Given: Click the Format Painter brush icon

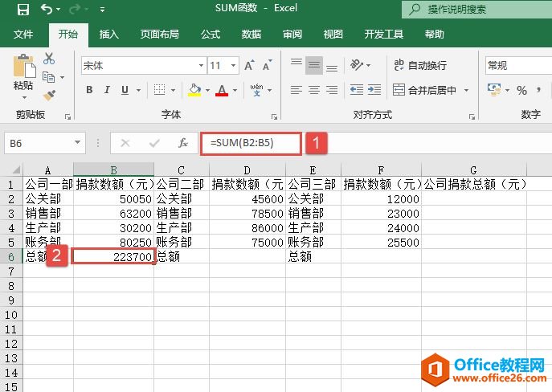Looking at the screenshot, I should [x=49, y=95].
